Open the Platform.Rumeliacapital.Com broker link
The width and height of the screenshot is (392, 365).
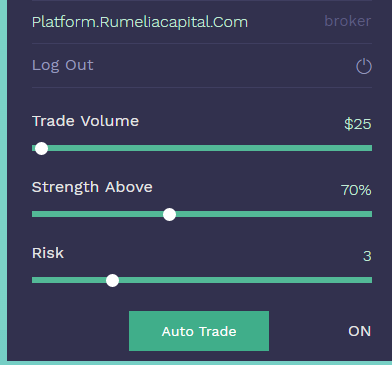click(140, 22)
